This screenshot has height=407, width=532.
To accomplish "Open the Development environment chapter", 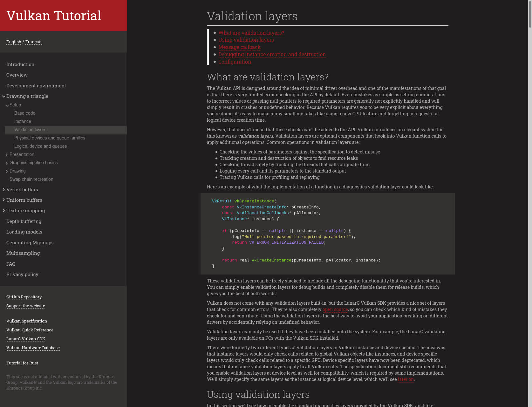I will 36,85.
